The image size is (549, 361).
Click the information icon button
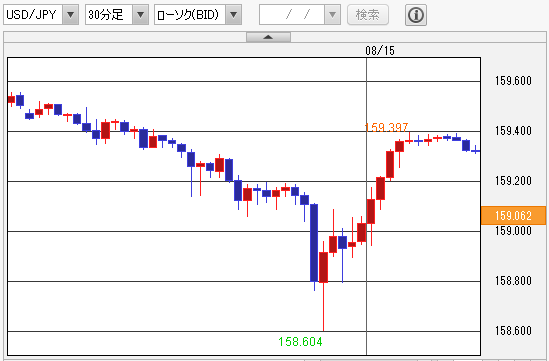416,15
